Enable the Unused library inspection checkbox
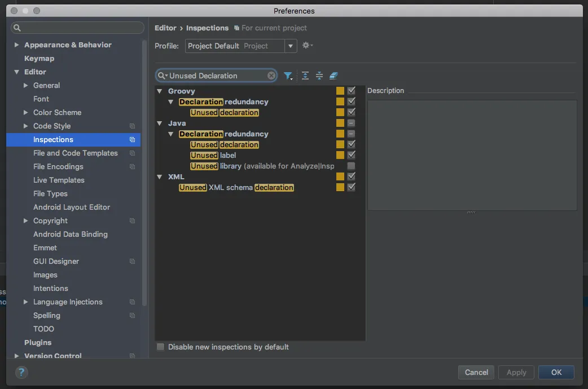Screen dimensions: 588x389 point(351,166)
